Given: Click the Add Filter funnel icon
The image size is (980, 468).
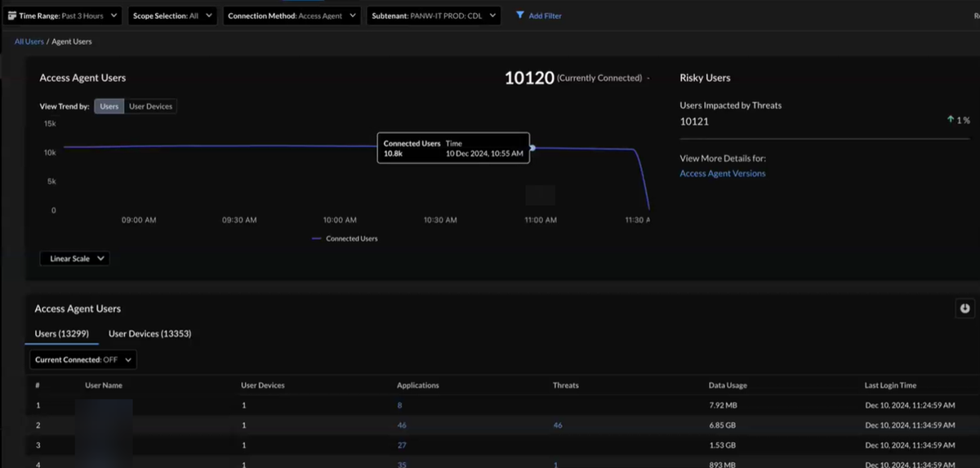Looking at the screenshot, I should pos(520,16).
